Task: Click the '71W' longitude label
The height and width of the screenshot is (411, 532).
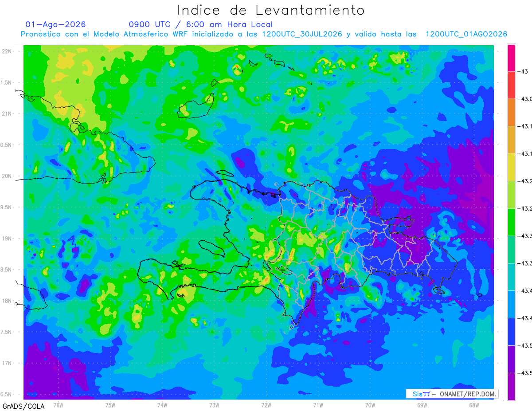Action: tap(318, 405)
